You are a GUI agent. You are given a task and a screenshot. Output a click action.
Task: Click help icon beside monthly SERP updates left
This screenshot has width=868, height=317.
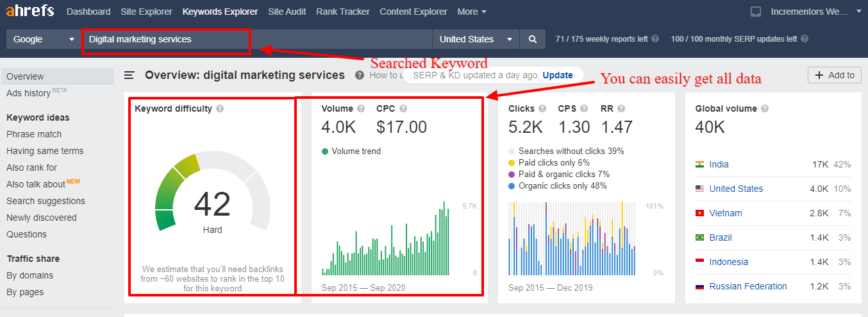point(805,39)
